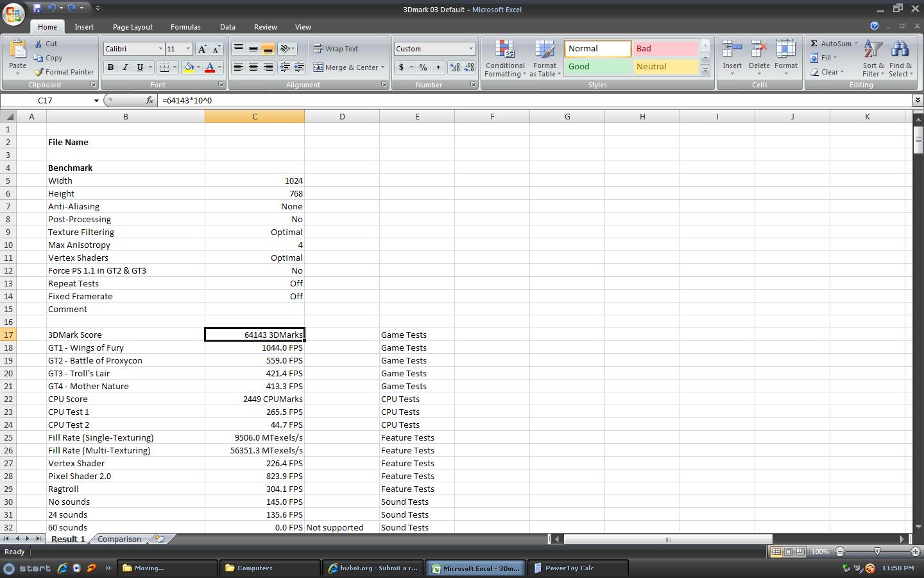924x578 pixels.
Task: Save the workbook via Quick Access
Action: (x=37, y=8)
